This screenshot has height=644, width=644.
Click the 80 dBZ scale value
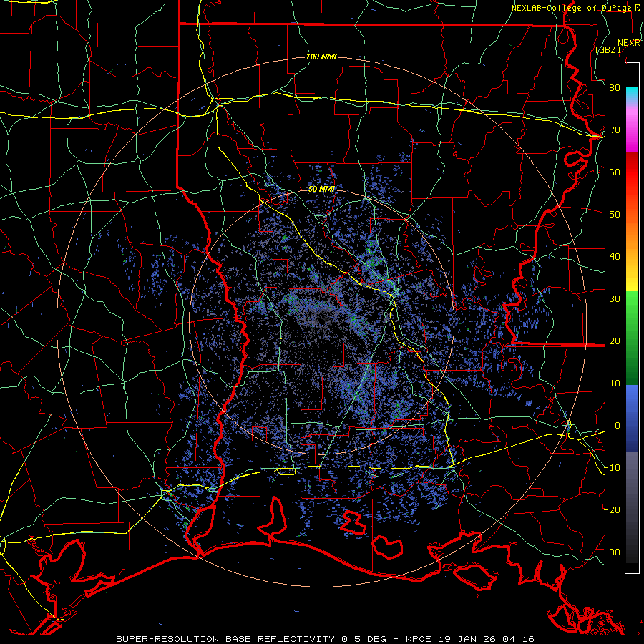tap(615, 88)
